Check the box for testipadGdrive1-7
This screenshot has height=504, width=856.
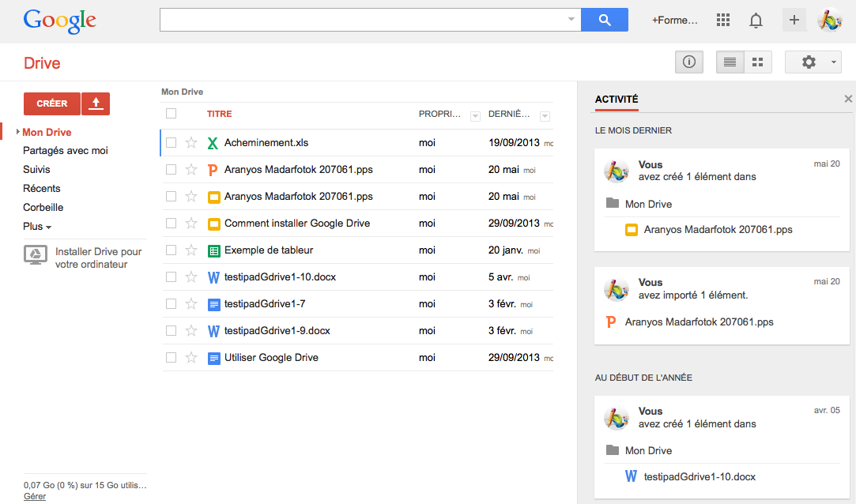pyautogui.click(x=171, y=304)
